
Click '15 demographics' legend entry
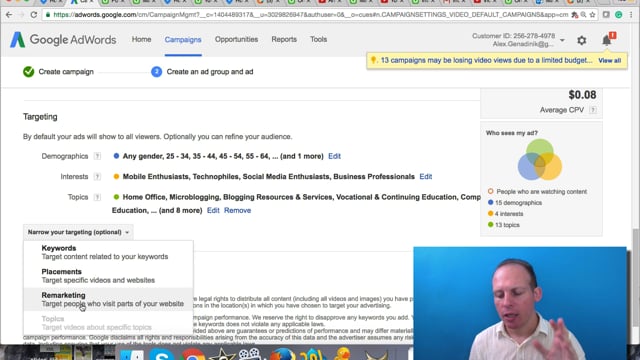coord(518,203)
